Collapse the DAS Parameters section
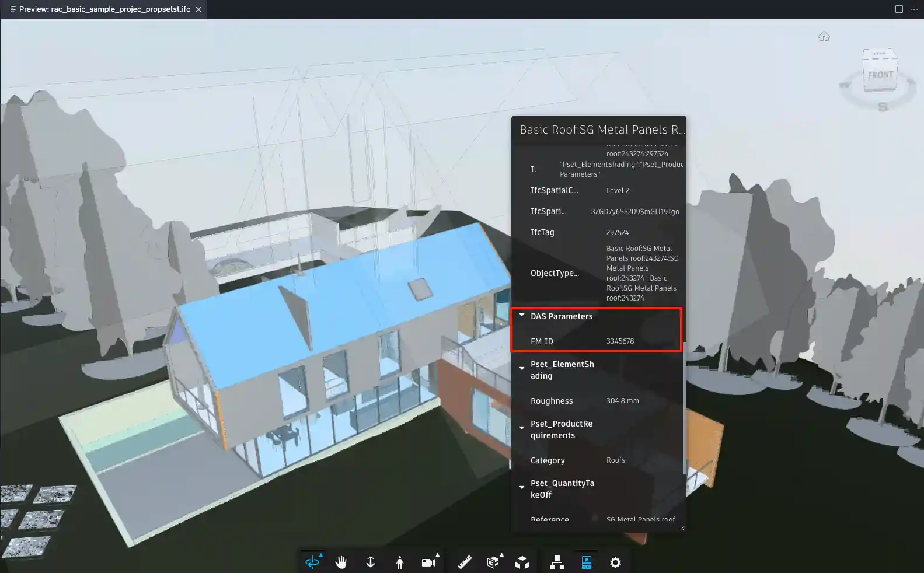924x573 pixels. [522, 316]
